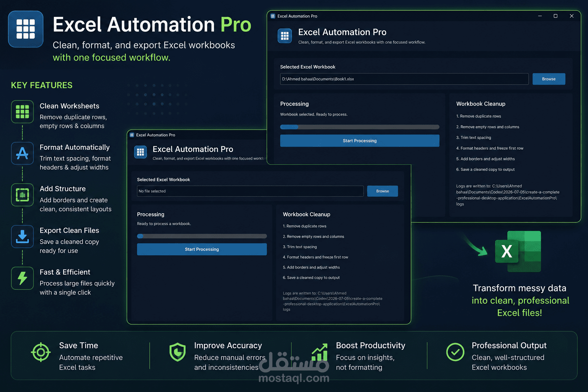Click the grid app icon in back window header

coord(285,36)
